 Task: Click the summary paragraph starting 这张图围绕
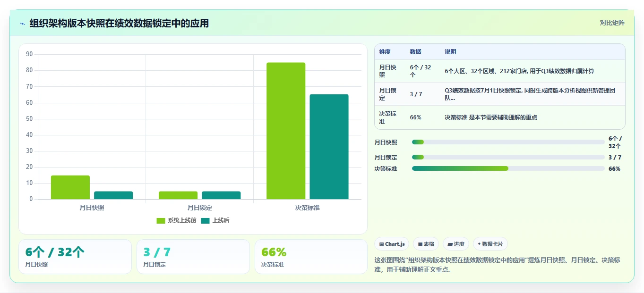[497, 265]
